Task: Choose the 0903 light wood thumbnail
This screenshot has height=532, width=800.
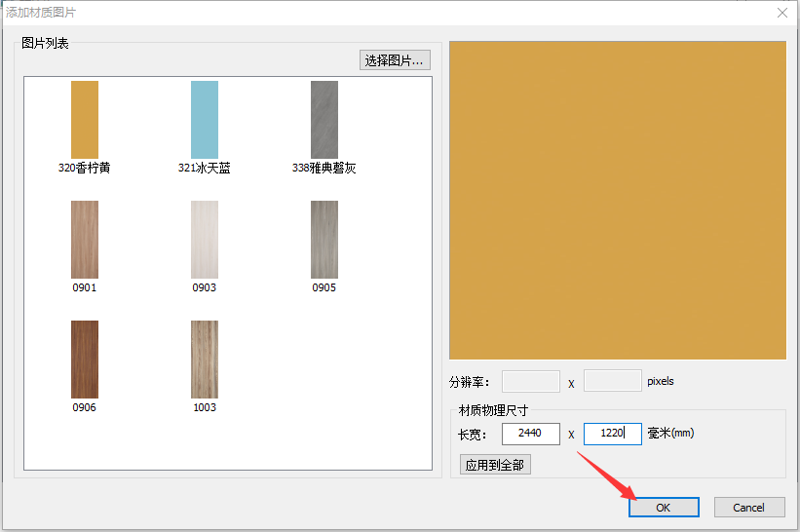Action: click(205, 240)
